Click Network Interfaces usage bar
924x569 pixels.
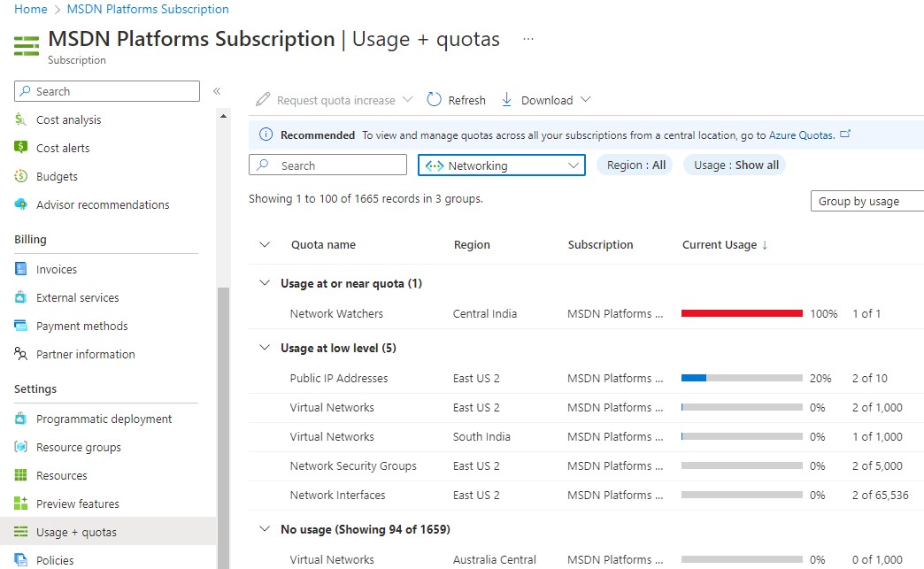pyautogui.click(x=742, y=495)
